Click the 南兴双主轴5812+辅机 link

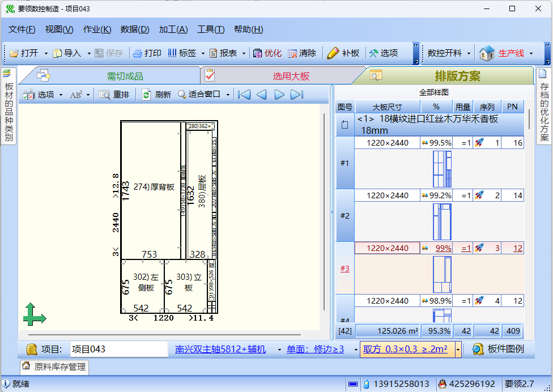(220, 349)
